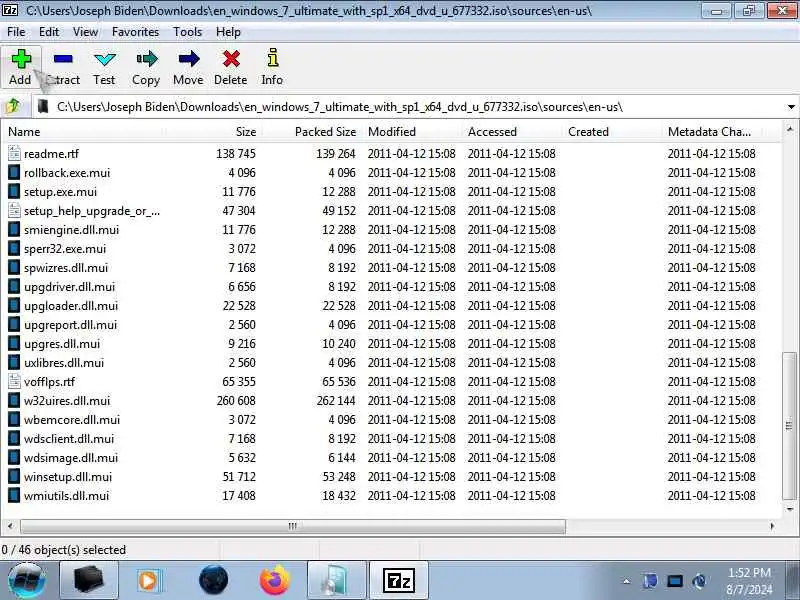Click the Info toolbar button
This screenshot has height=600, width=800.
click(x=272, y=67)
